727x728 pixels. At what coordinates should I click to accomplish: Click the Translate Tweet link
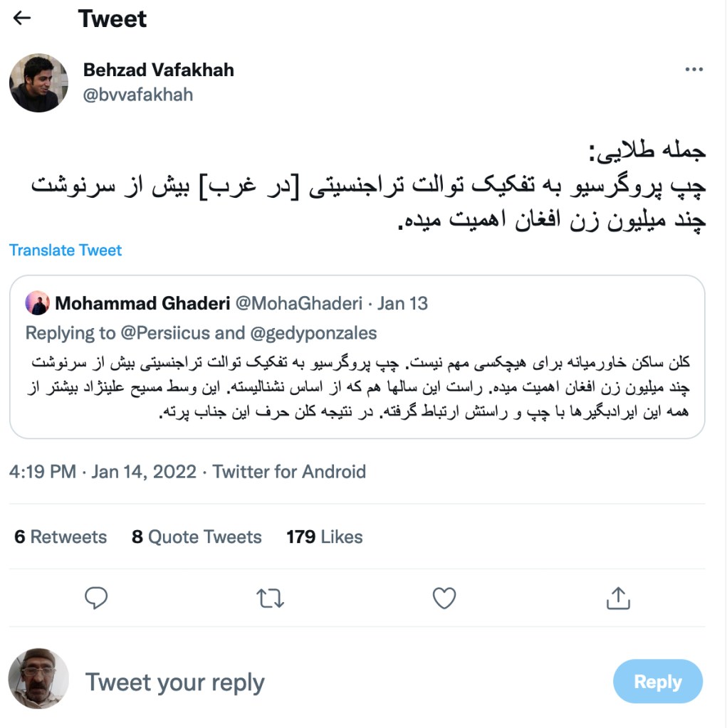66,250
